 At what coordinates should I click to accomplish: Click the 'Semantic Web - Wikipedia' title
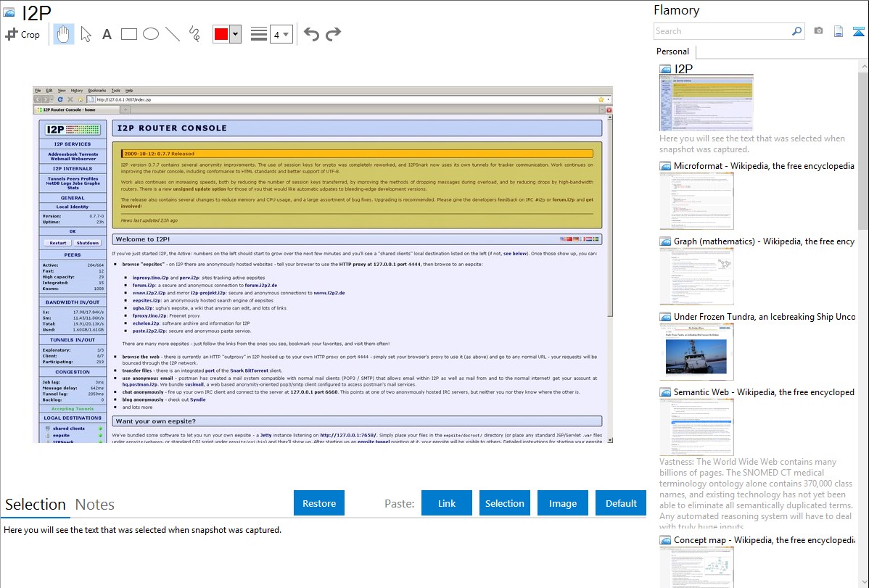coord(765,392)
